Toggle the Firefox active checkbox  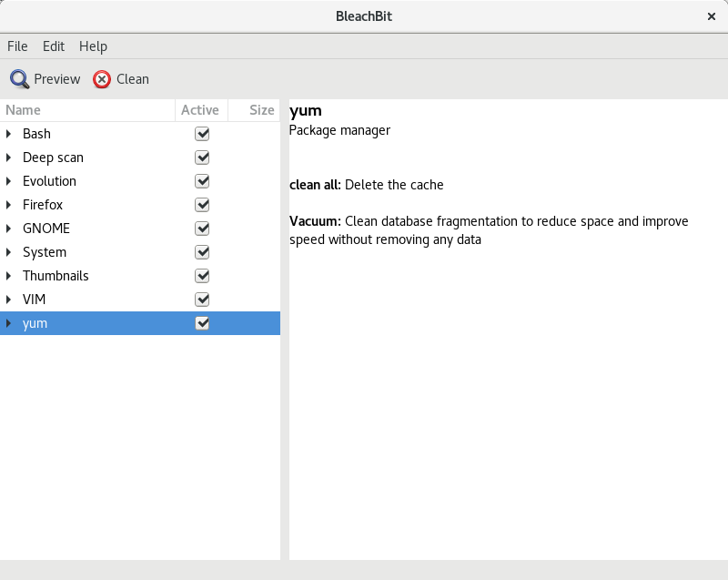tap(202, 205)
